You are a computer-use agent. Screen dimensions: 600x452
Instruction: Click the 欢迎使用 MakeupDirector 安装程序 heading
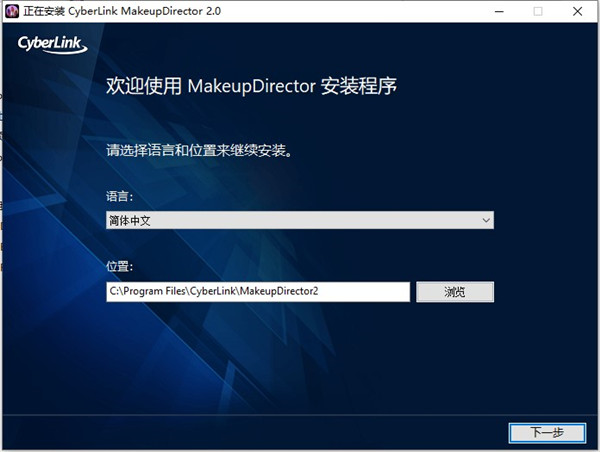pos(252,86)
